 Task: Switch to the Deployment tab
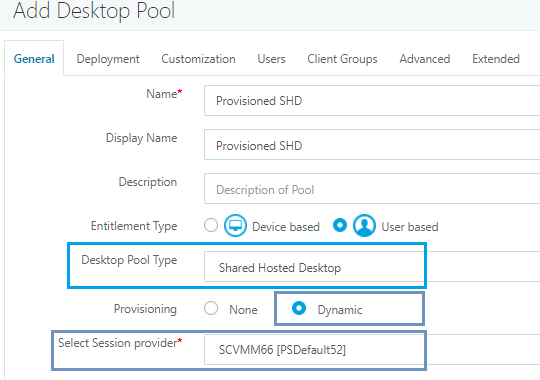click(x=108, y=59)
